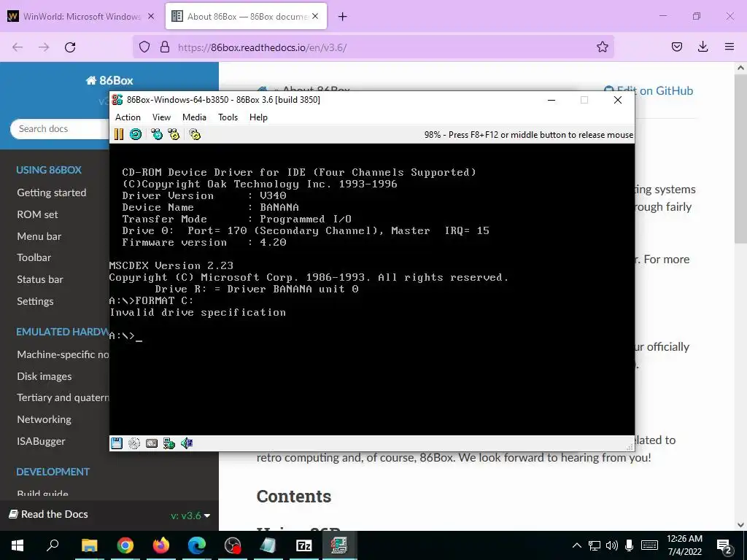The height and width of the screenshot is (560, 747).
Task: Click the Search docs input field
Action: (x=60, y=129)
